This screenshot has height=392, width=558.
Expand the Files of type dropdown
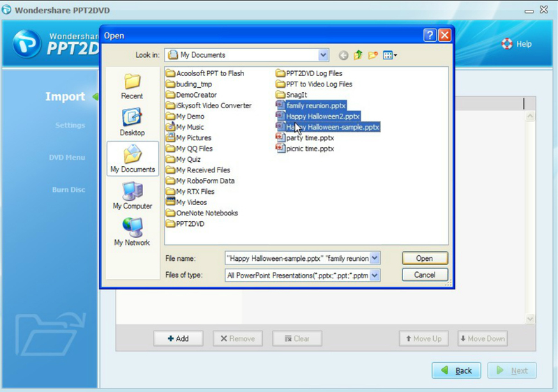tap(375, 275)
